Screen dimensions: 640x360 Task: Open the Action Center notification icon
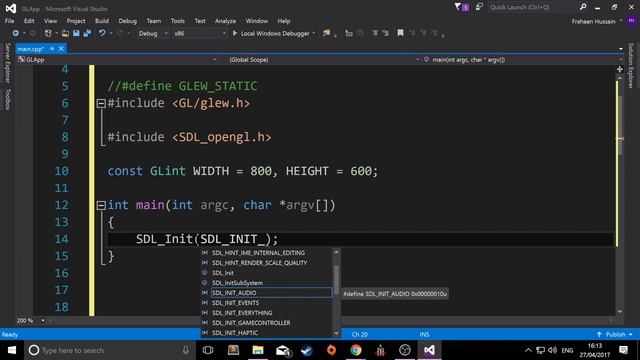(623, 350)
